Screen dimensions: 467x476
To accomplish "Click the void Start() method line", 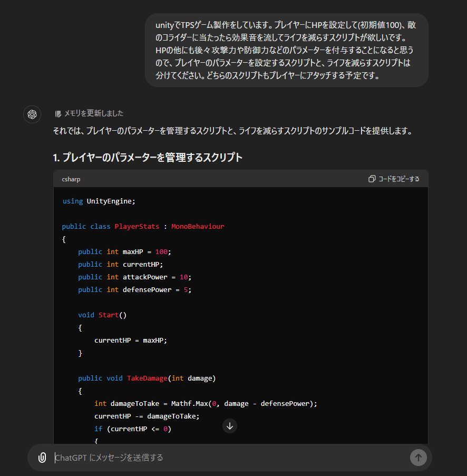I will 103,315.
